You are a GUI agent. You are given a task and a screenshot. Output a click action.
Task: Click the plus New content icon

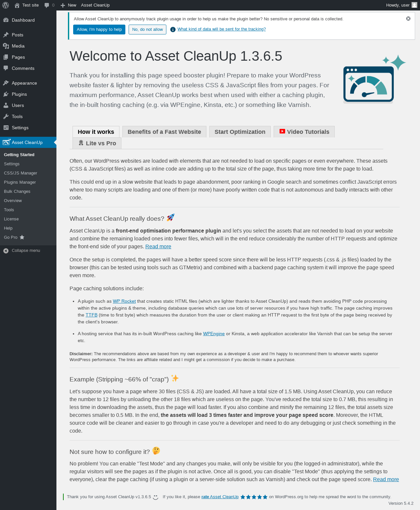pos(63,5)
